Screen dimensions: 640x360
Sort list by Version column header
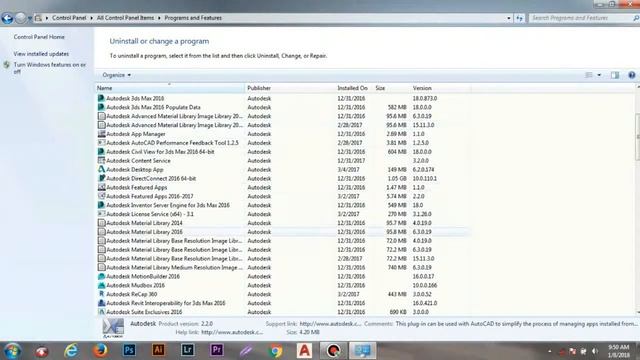coord(440,88)
